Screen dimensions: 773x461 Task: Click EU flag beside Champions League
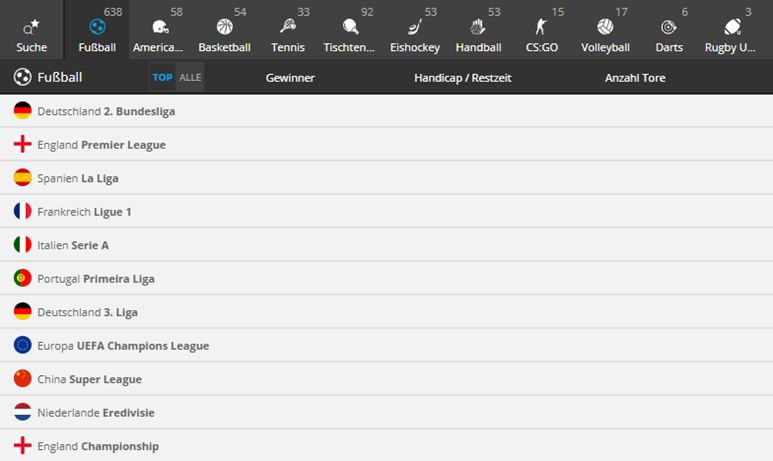tap(23, 345)
